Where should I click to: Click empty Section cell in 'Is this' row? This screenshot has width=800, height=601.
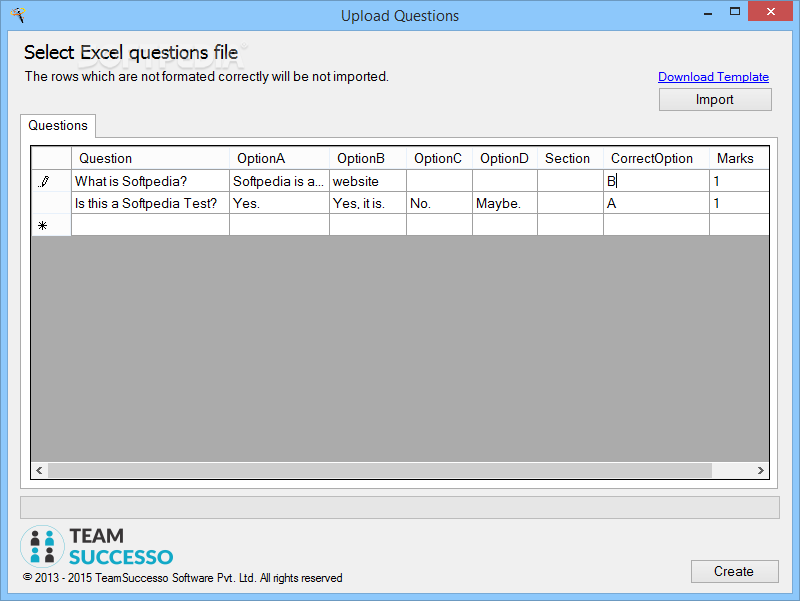coord(570,203)
